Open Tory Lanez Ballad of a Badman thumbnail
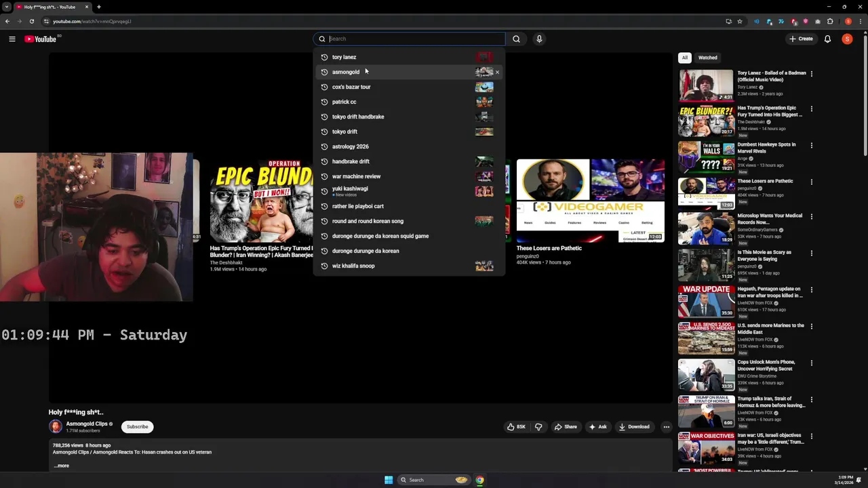This screenshot has height=488, width=868. (706, 85)
